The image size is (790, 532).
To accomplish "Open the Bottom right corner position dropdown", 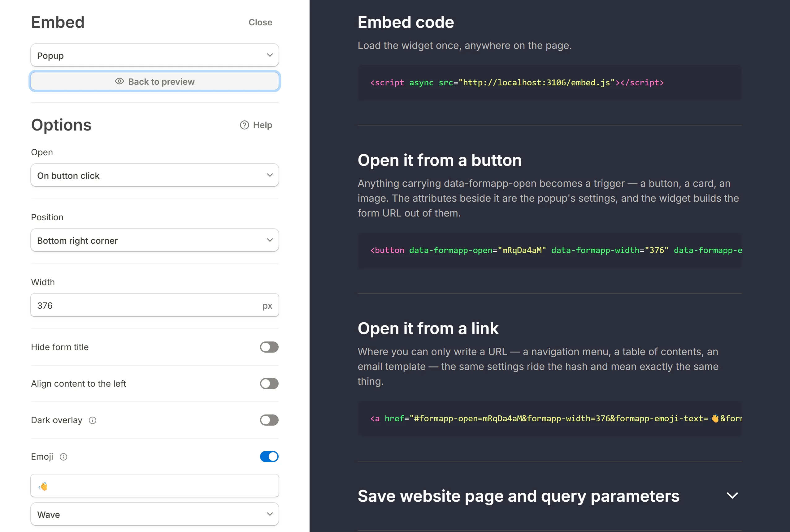I will (155, 240).
